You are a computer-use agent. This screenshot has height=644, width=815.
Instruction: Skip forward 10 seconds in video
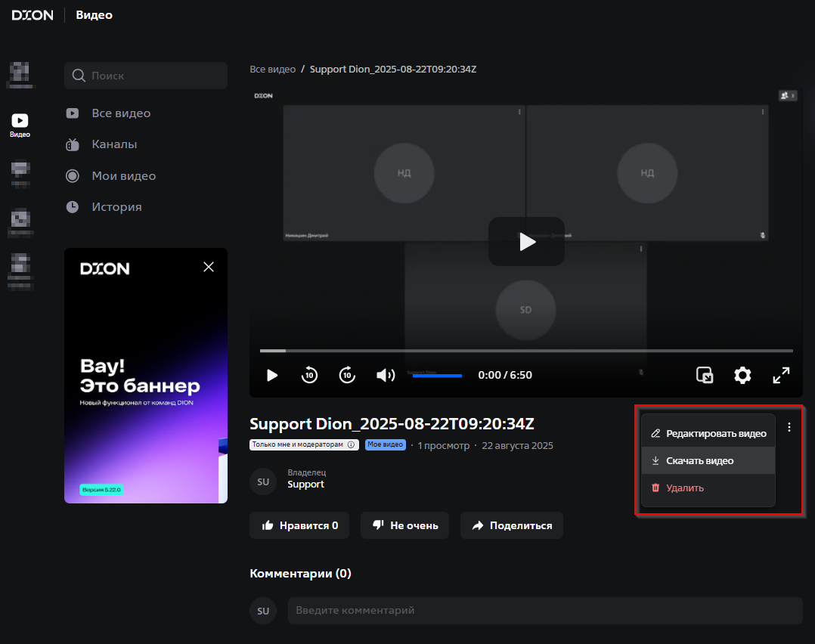pos(347,375)
